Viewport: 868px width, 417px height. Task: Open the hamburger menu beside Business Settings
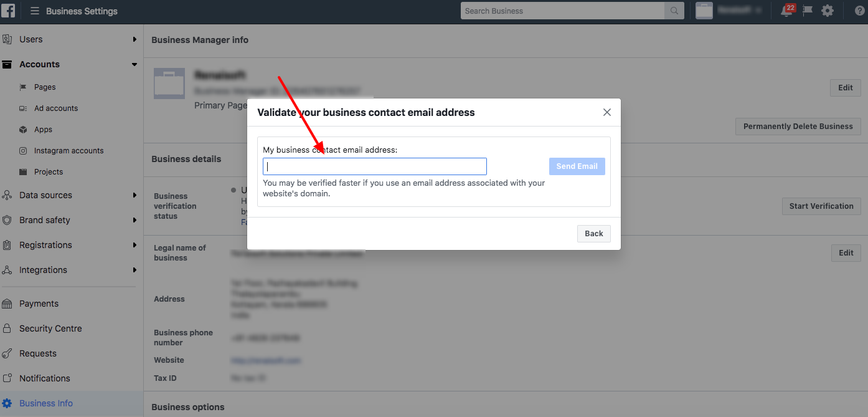(35, 11)
